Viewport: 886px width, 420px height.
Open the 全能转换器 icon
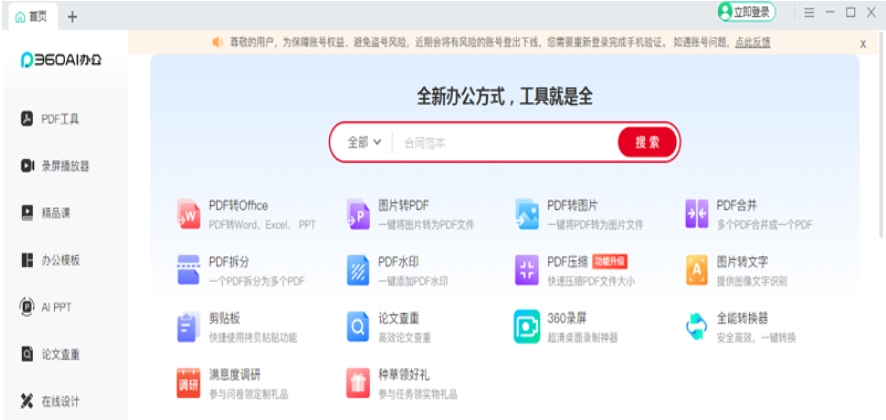(697, 327)
